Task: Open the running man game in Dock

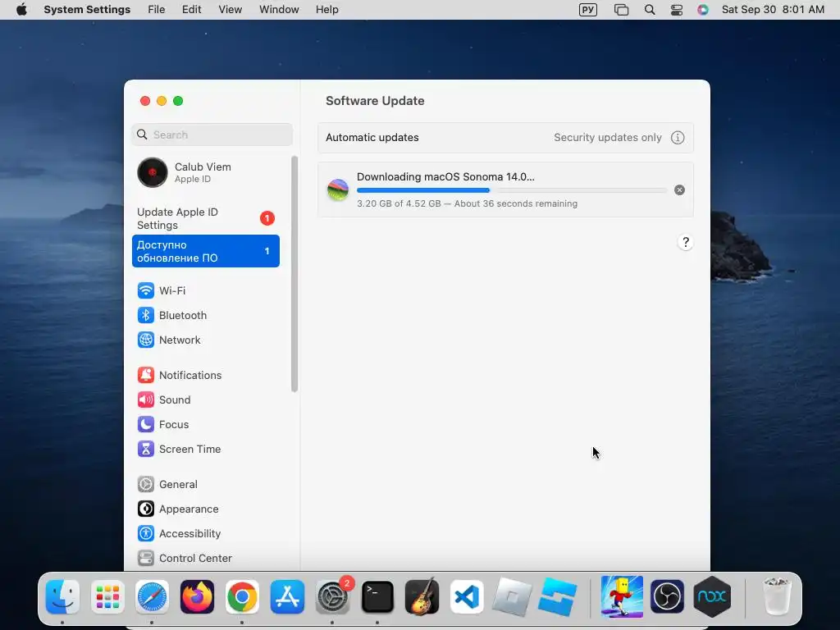Action: pos(622,596)
